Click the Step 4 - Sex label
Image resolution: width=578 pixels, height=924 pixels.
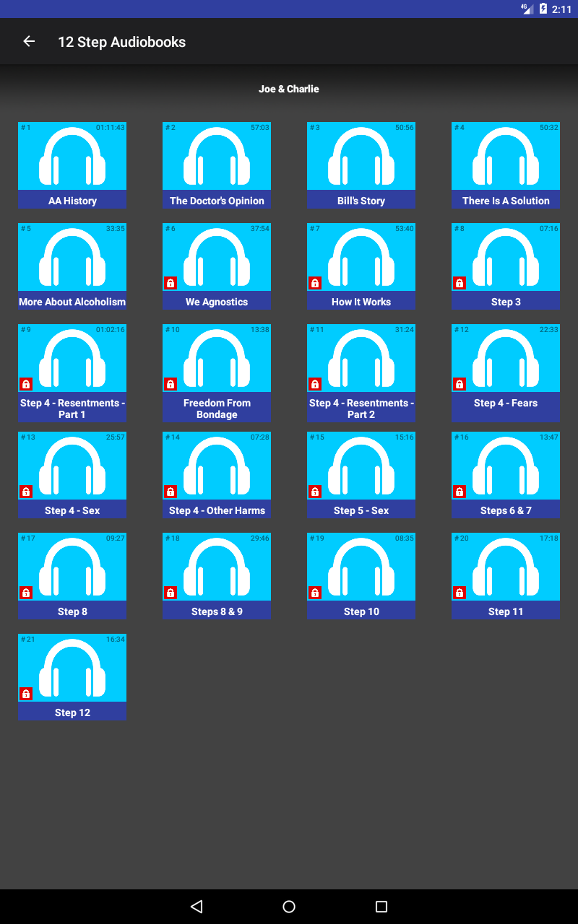(72, 510)
